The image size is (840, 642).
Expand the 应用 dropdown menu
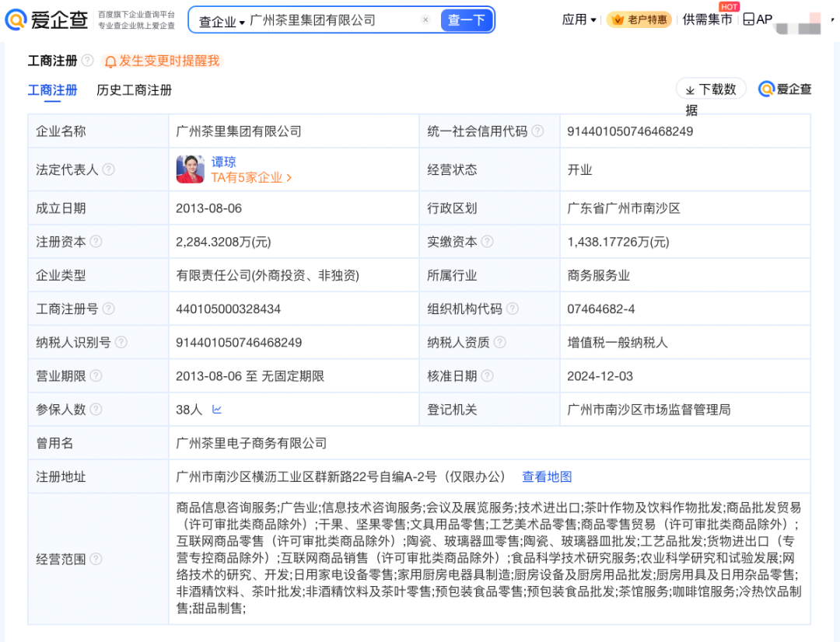(x=579, y=20)
